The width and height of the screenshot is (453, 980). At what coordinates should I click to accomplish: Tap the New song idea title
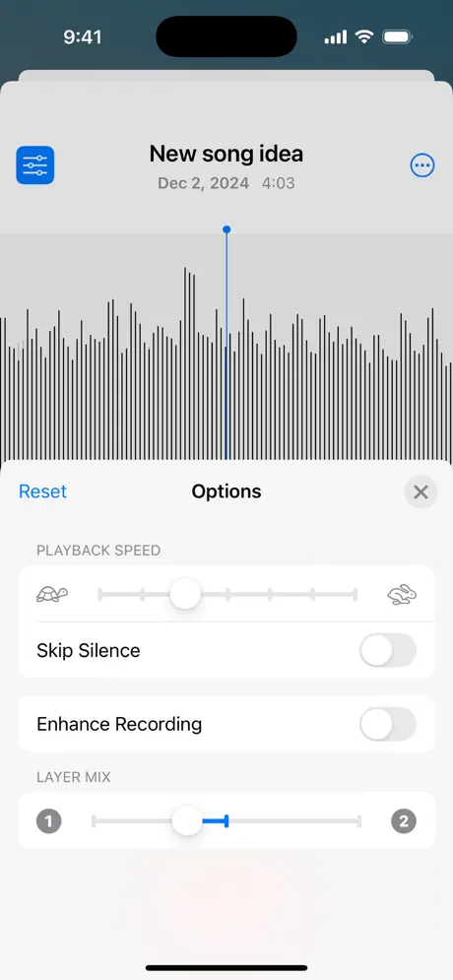[x=226, y=153]
